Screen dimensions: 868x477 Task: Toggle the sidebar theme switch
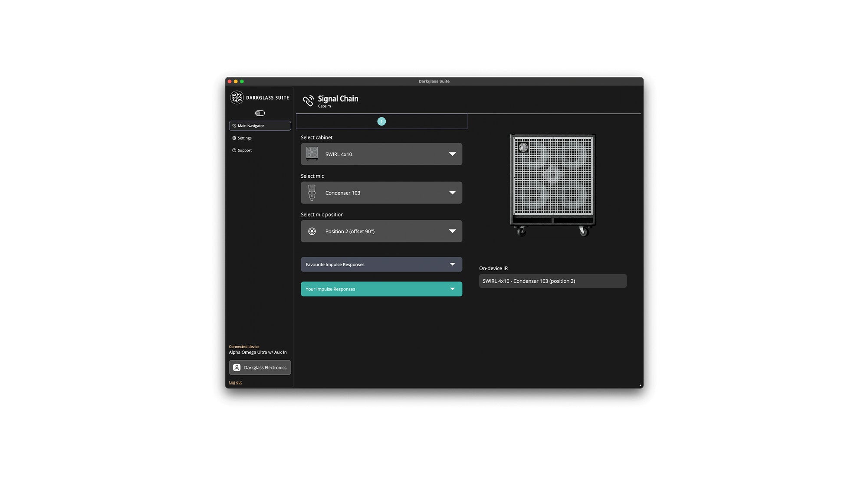tap(260, 113)
